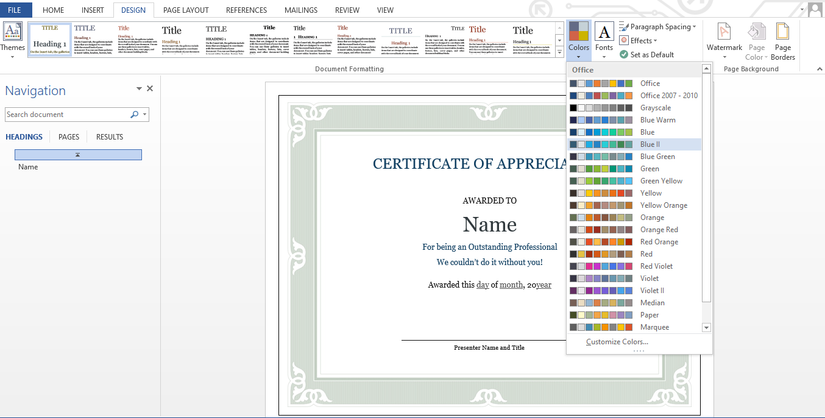Open the Pages tab in Navigation
Viewport: 825px width, 418px height.
coord(69,137)
